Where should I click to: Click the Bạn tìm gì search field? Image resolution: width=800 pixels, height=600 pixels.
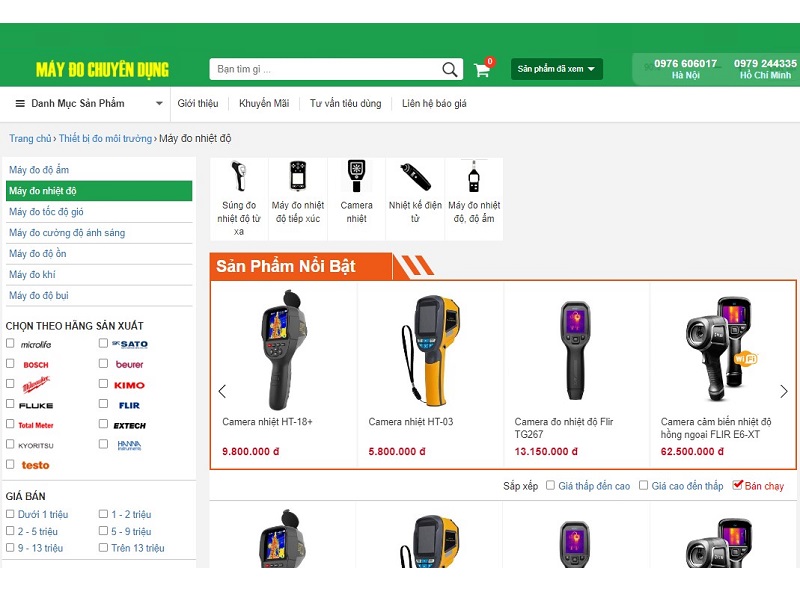pyautogui.click(x=325, y=69)
